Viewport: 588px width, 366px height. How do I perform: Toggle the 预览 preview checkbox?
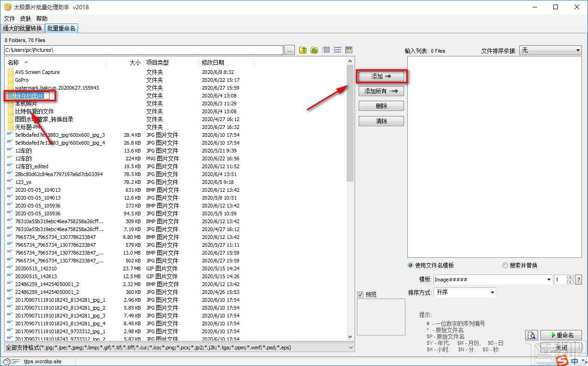point(361,294)
